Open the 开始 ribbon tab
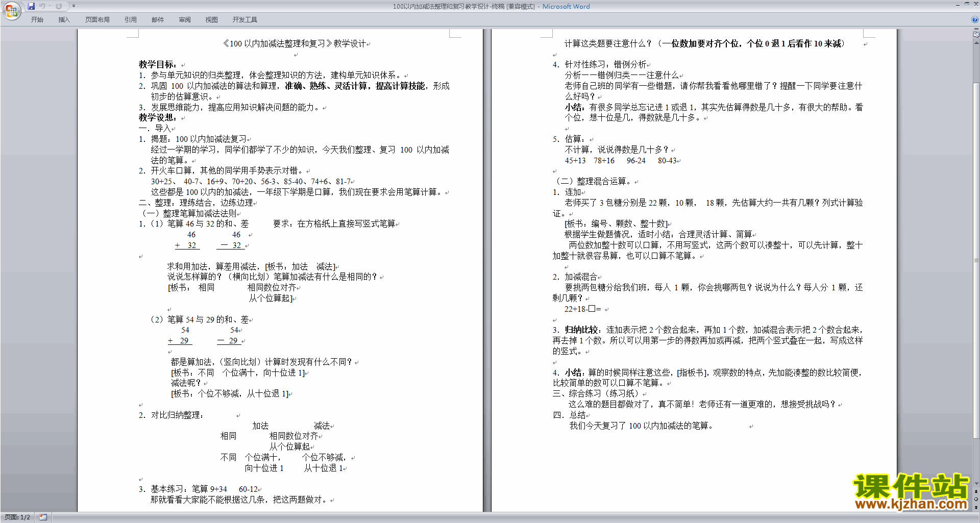The image size is (980, 523). [x=37, y=19]
